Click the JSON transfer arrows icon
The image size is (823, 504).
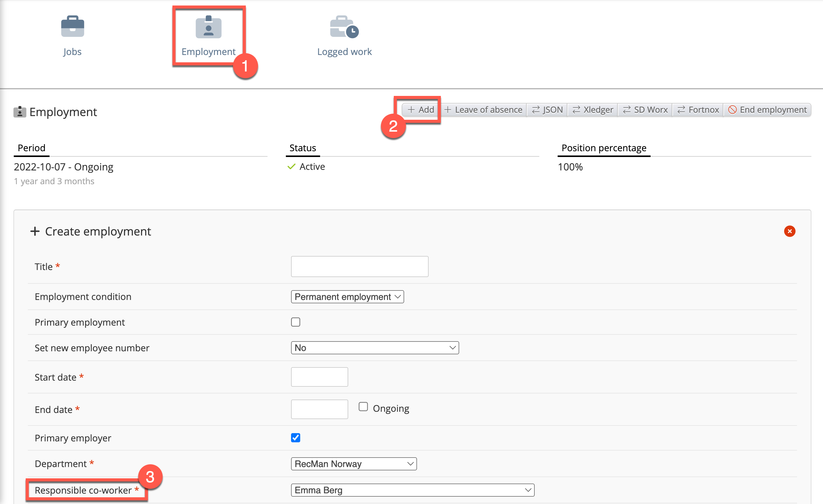535,109
